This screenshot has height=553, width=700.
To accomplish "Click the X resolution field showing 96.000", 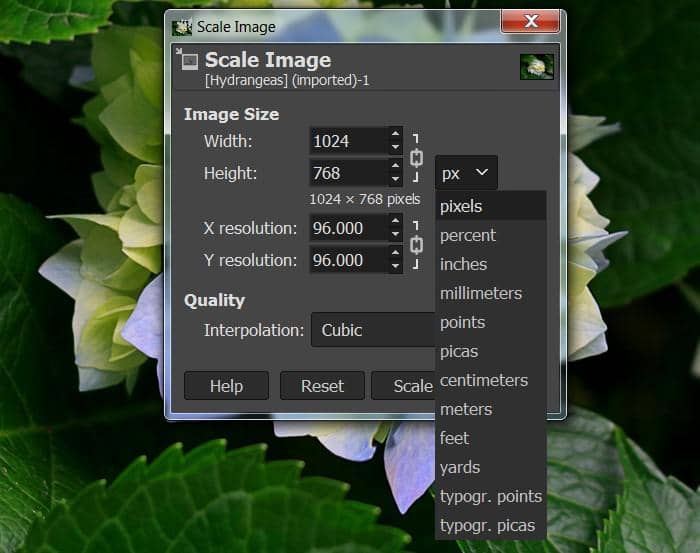I will click(x=349, y=228).
